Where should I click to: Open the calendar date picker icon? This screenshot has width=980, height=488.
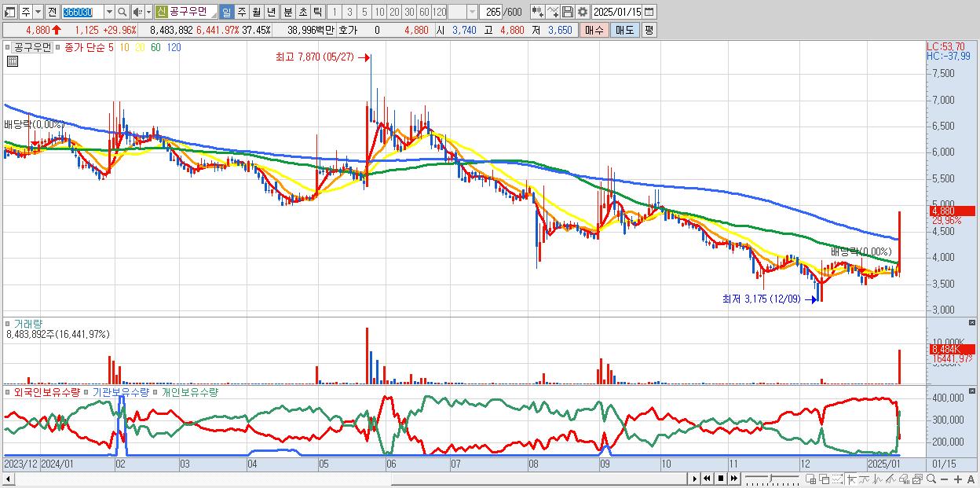coord(649,12)
